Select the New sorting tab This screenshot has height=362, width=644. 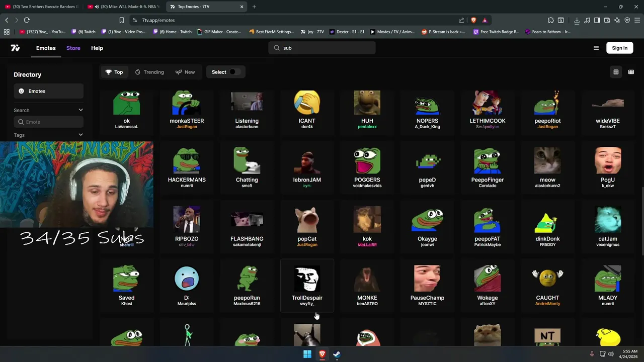click(x=185, y=72)
